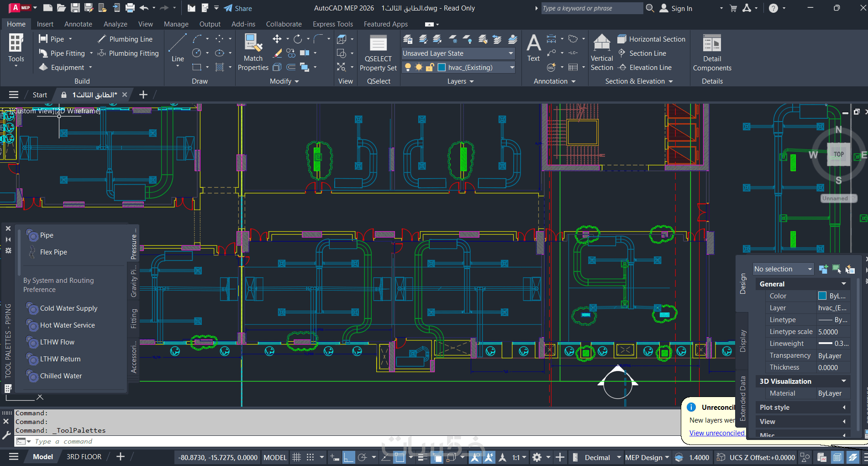
Task: Open Unsaved Layer State dropdown
Action: point(458,53)
